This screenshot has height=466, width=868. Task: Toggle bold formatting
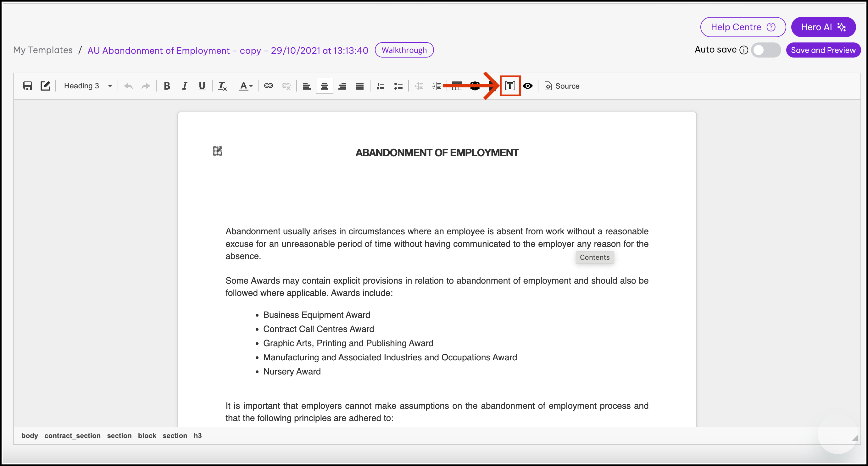pos(166,86)
